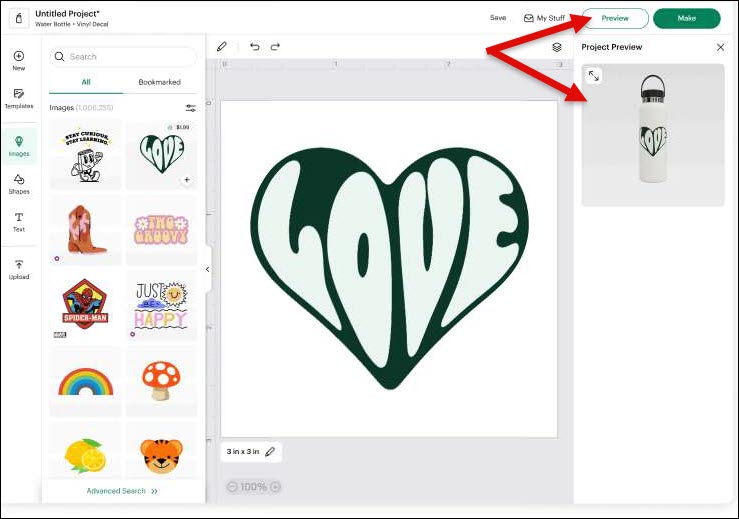Select the Text tool
The height and width of the screenshot is (519, 739).
18,221
